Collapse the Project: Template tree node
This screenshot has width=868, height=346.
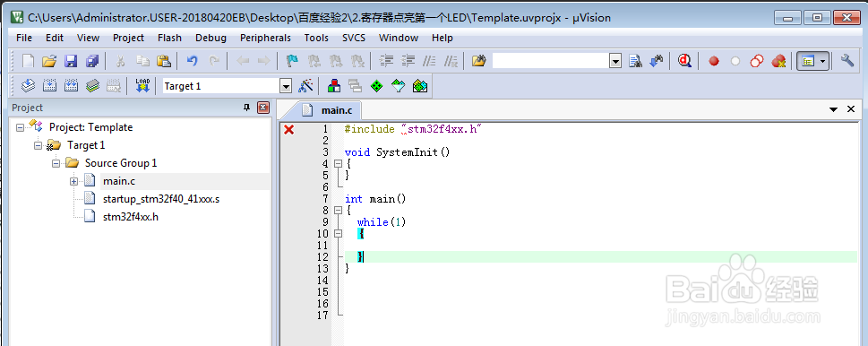point(21,127)
